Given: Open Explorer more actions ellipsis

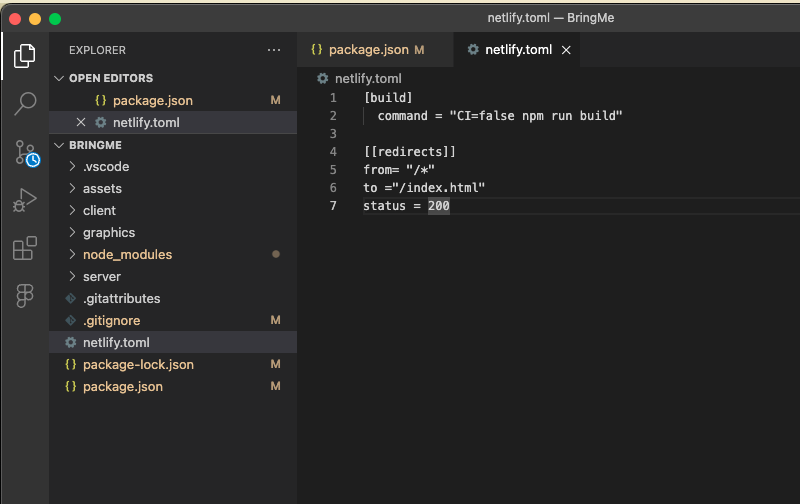Looking at the screenshot, I should (274, 50).
